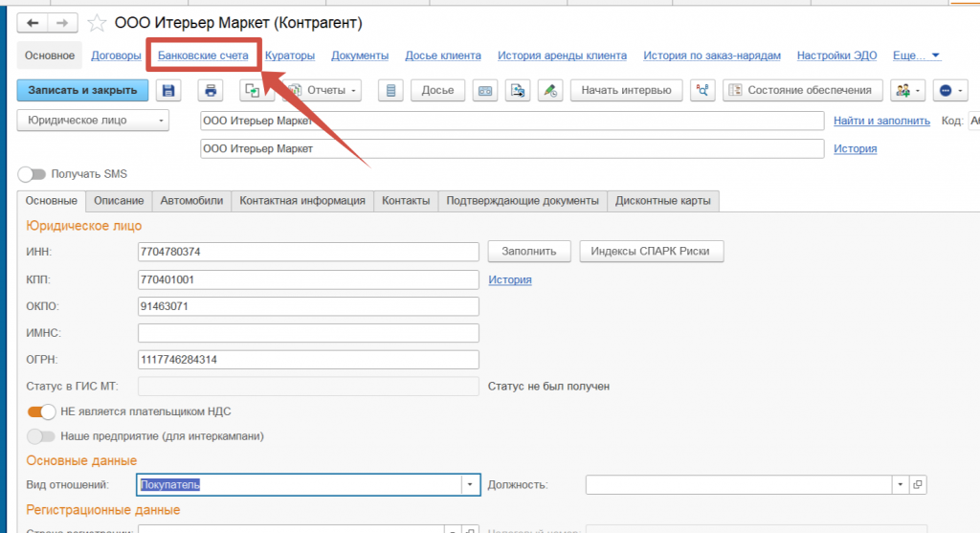This screenshot has height=533, width=980.
Task: Open the Юридическое лицо type dropdown
Action: click(93, 121)
